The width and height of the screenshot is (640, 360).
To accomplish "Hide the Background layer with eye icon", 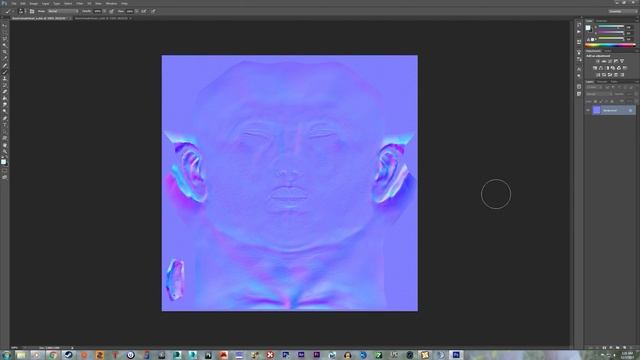I will click(x=588, y=110).
